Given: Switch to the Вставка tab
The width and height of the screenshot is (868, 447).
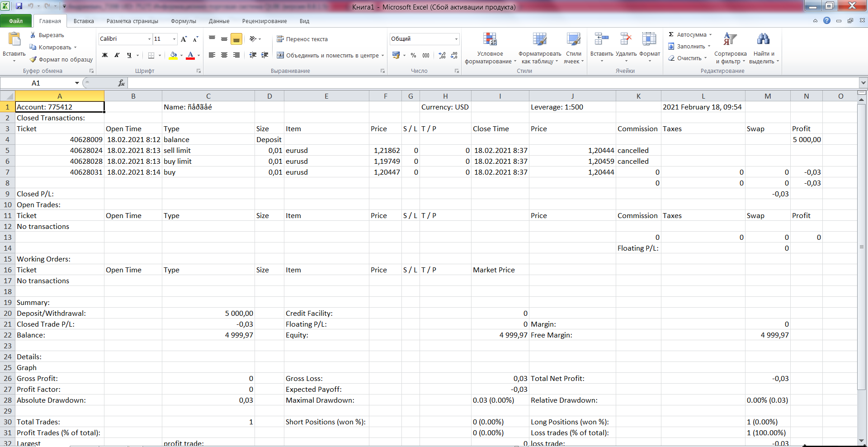Looking at the screenshot, I should click(84, 21).
